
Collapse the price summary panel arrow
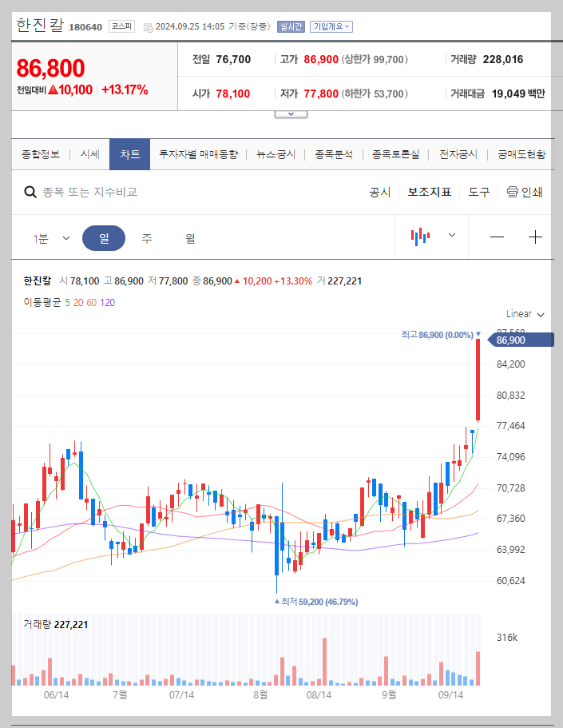(x=290, y=113)
